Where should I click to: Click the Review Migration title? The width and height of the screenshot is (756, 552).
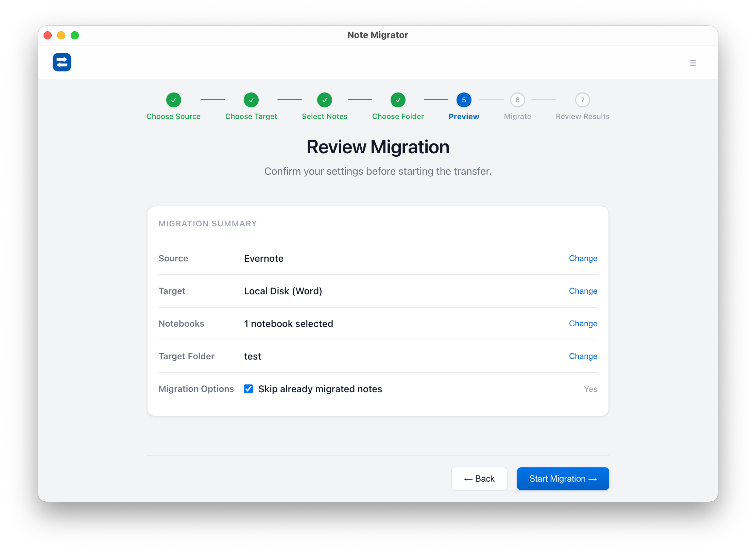coord(378,147)
